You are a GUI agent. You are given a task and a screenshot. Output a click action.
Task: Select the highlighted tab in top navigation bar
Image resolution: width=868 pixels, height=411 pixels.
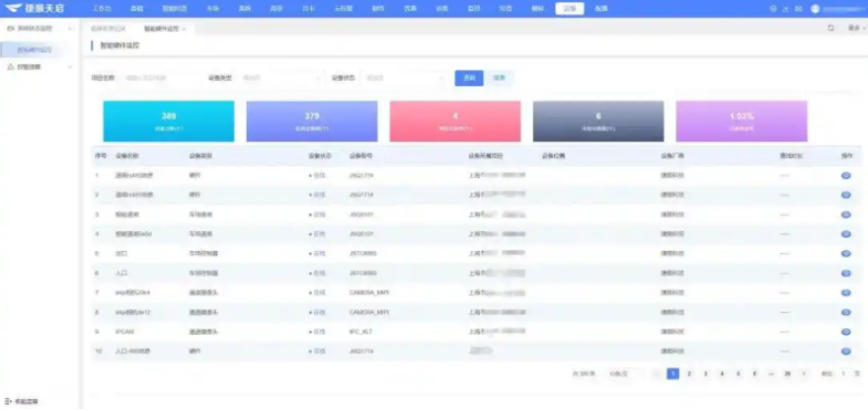568,8
